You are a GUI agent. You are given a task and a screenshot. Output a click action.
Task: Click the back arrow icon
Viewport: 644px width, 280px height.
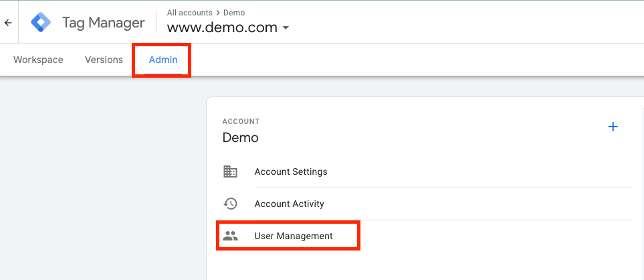pyautogui.click(x=8, y=23)
